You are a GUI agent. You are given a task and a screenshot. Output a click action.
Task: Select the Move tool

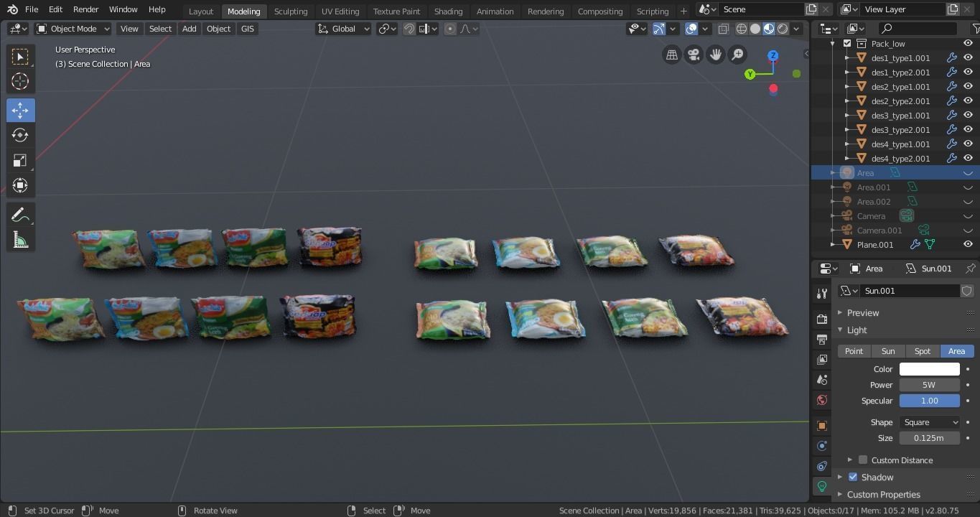(x=20, y=110)
